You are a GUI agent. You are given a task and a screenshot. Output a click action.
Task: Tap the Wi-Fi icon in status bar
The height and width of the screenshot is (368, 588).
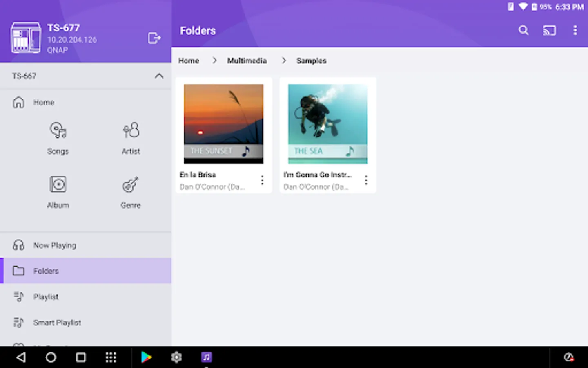tap(523, 7)
